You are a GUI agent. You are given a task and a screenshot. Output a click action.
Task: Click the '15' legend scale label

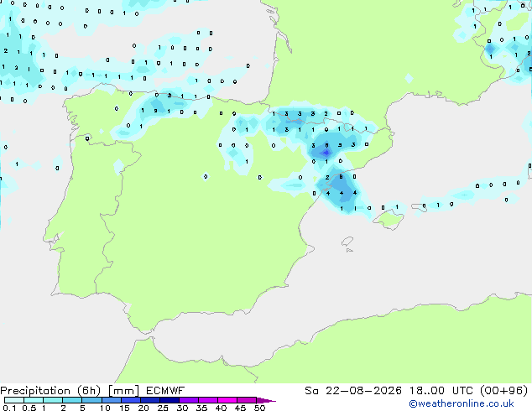pos(124,408)
